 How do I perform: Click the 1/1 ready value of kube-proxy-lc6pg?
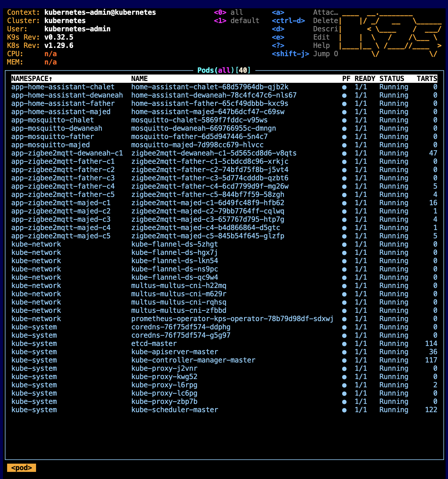coord(361,393)
